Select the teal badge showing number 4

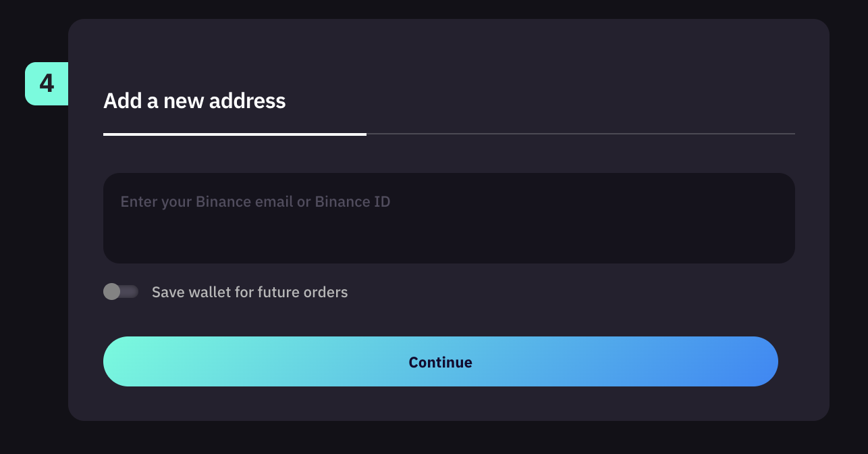[47, 84]
